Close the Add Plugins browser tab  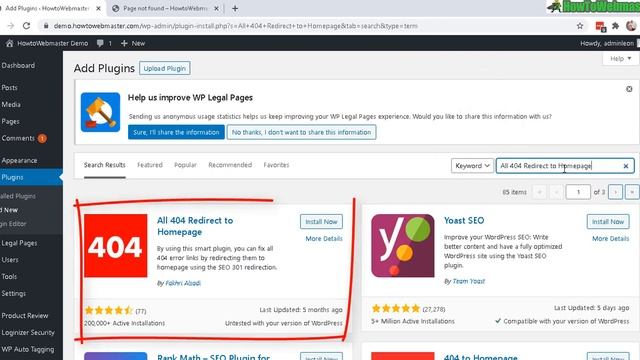coord(98,8)
